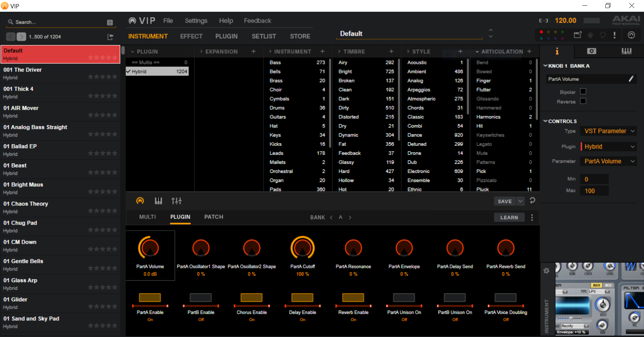Toggle the PartA Unison On switch
Viewport: 644px width, 337px height.
404,298
